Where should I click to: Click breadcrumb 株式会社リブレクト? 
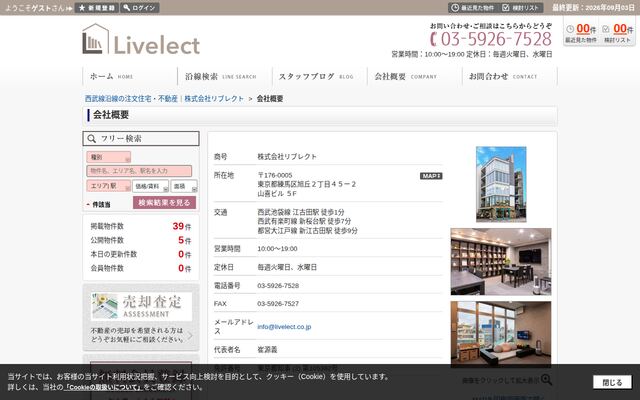pos(214,99)
